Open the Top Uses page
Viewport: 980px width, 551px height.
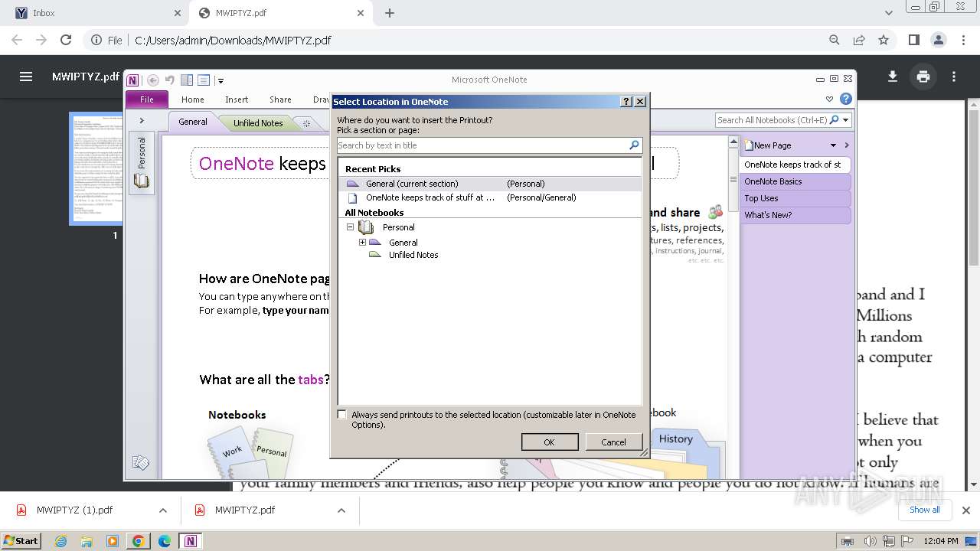795,198
